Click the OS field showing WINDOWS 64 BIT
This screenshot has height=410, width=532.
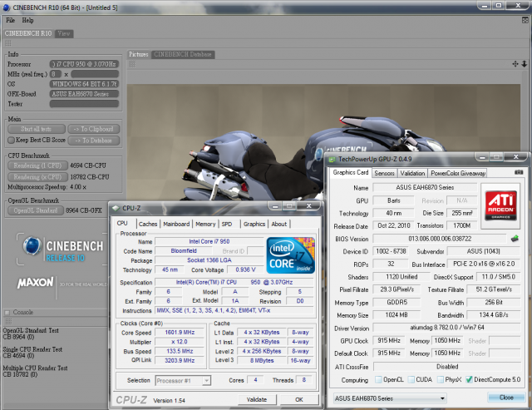[84, 84]
